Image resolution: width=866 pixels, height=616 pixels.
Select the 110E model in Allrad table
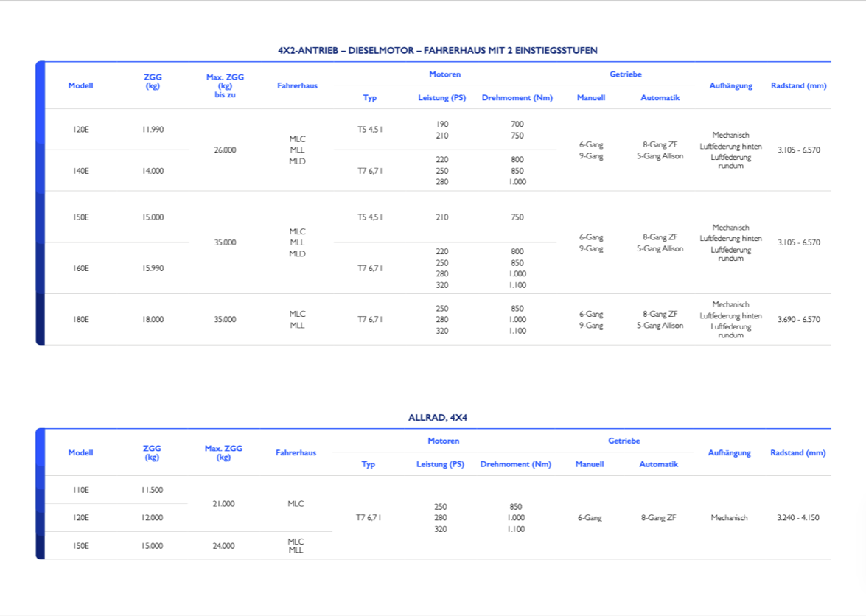click(x=81, y=490)
